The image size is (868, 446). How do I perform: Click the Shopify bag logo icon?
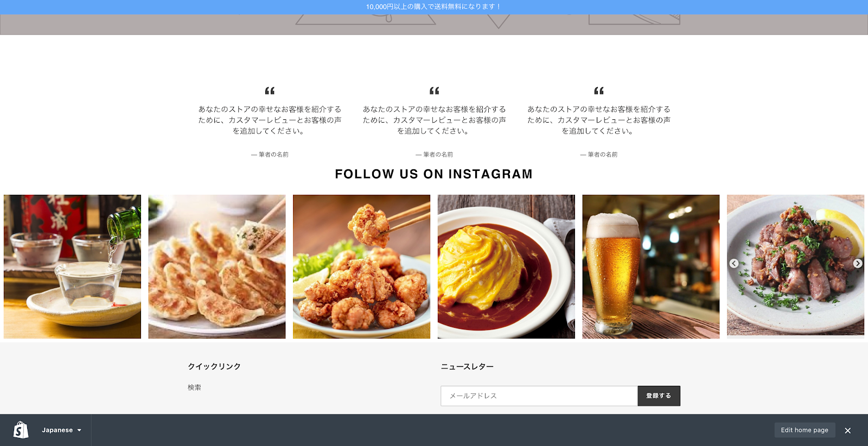[21, 430]
